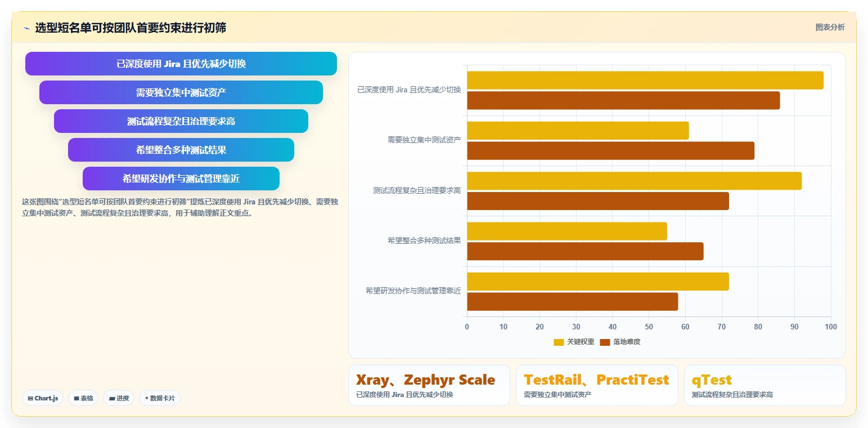The width and height of the screenshot is (868, 428).
Task: Click brown bar for 希望整合多种测试结果
Action: pos(585,251)
